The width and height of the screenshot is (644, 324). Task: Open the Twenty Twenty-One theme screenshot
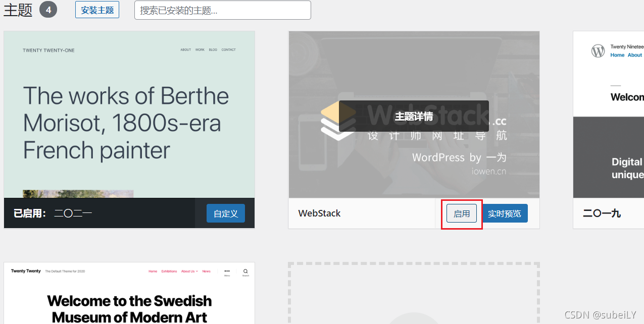coord(129,115)
